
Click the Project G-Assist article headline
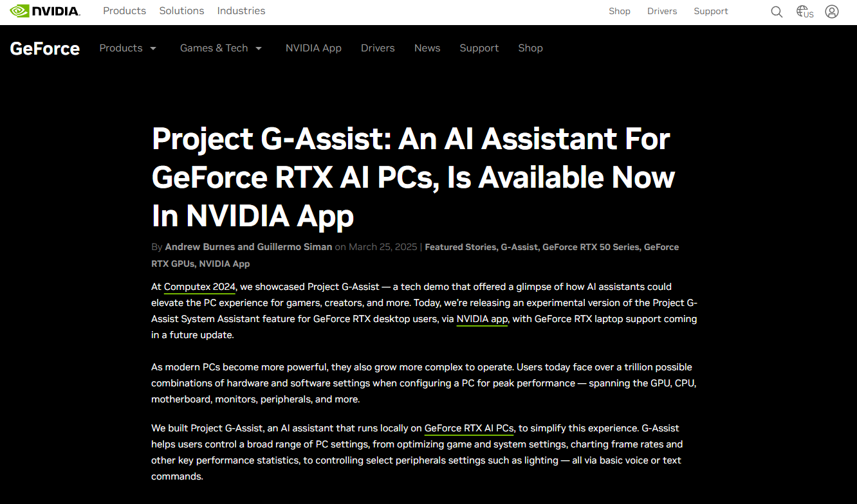[414, 177]
